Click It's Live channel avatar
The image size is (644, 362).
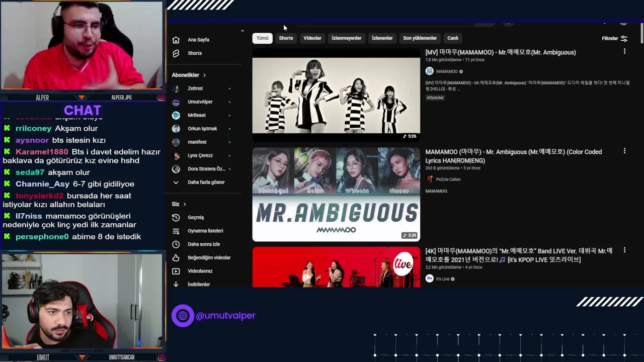pos(429,279)
